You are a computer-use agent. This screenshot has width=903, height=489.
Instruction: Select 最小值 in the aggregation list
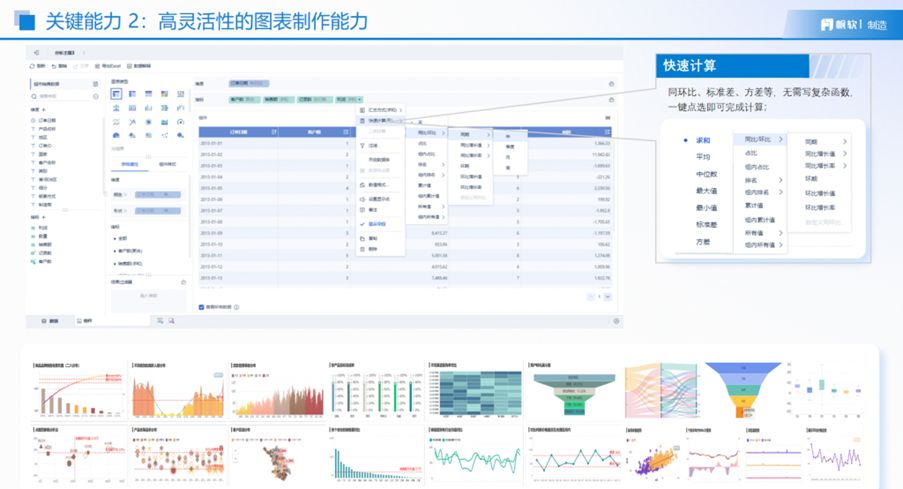pos(707,208)
